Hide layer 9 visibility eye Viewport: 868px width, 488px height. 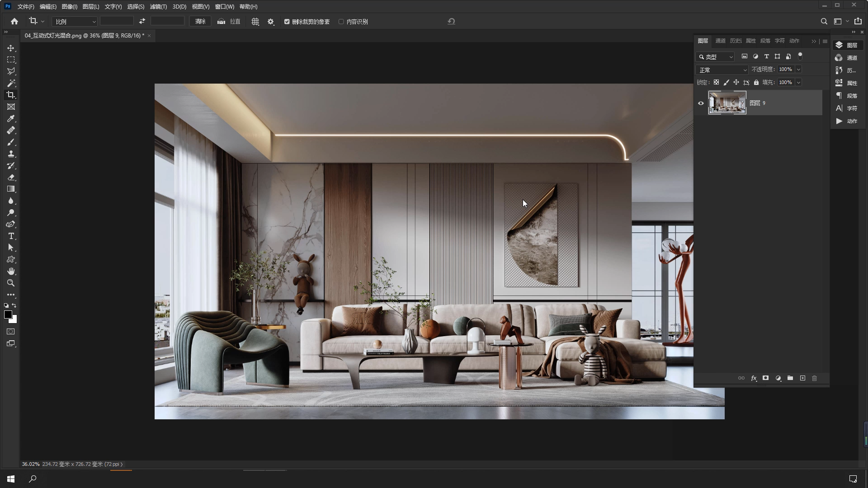point(701,103)
